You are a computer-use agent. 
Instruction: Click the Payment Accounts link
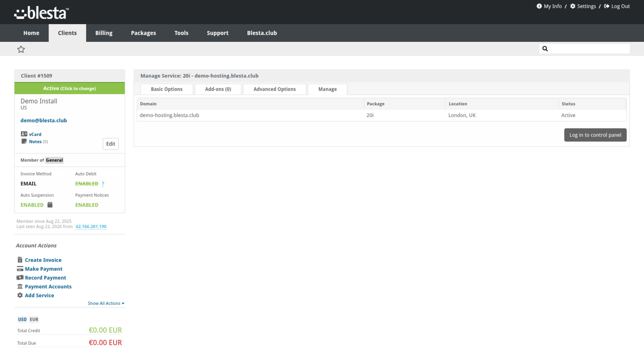point(48,286)
